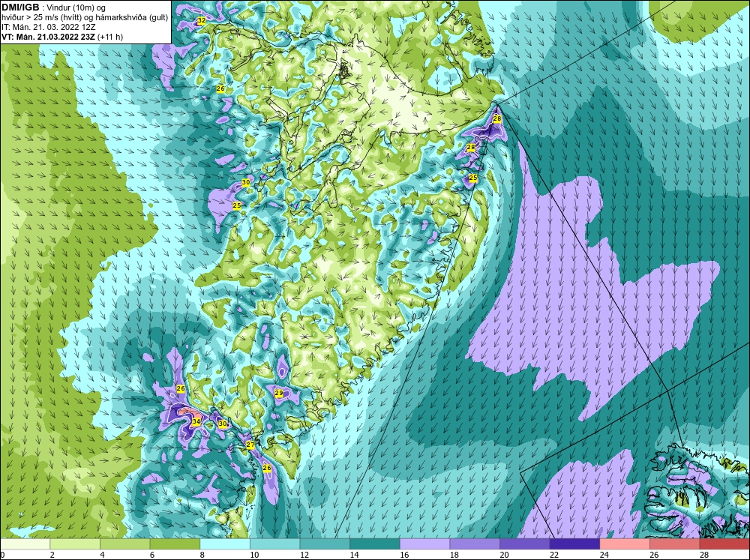Select the 24–26 m/s pink legend swatch
Viewport: 750px width, 560px height.
(x=625, y=544)
